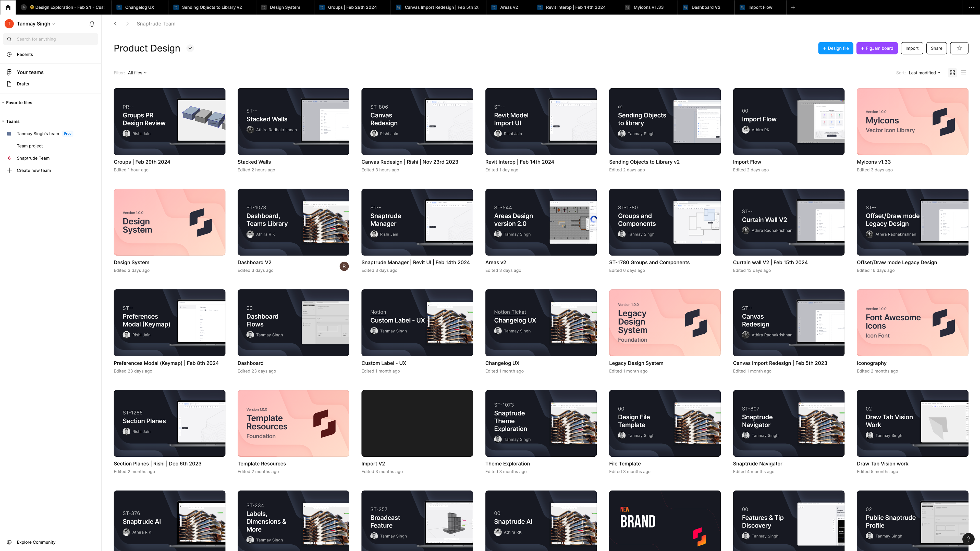
Task: Open the All files filter dropdown
Action: (x=137, y=73)
